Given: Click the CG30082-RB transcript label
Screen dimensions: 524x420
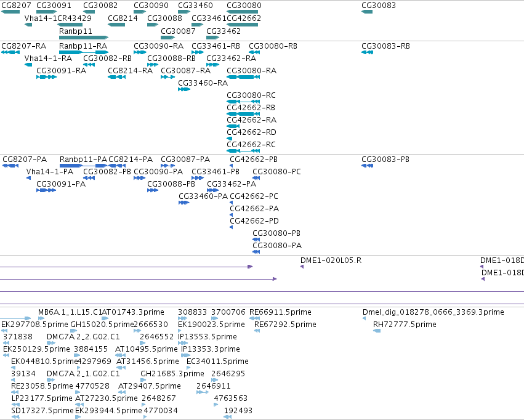Looking at the screenshot, I should click(107, 58).
